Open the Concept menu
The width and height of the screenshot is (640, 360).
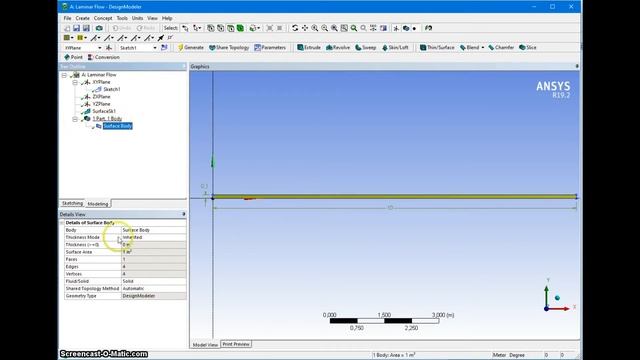pyautogui.click(x=103, y=18)
